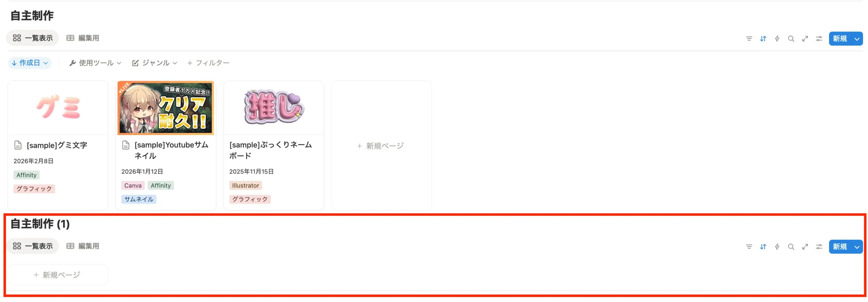Viewport: 868px width, 302px height.
Task: Switch to 編集用 tab in top database
Action: (x=83, y=38)
